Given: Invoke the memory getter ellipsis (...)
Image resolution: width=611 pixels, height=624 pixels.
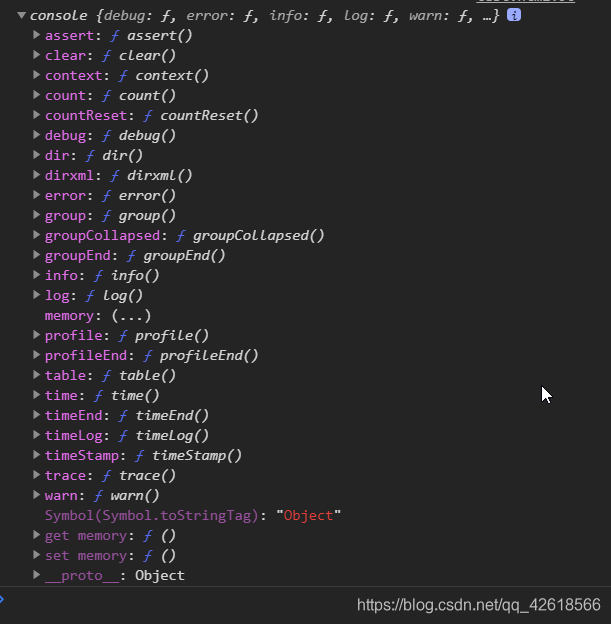Looking at the screenshot, I should click(131, 316).
